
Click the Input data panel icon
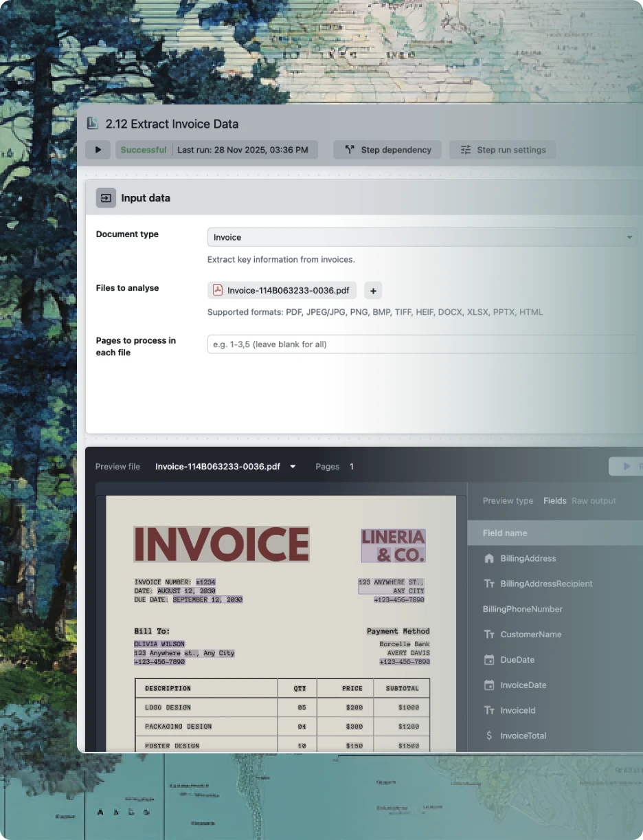point(105,197)
